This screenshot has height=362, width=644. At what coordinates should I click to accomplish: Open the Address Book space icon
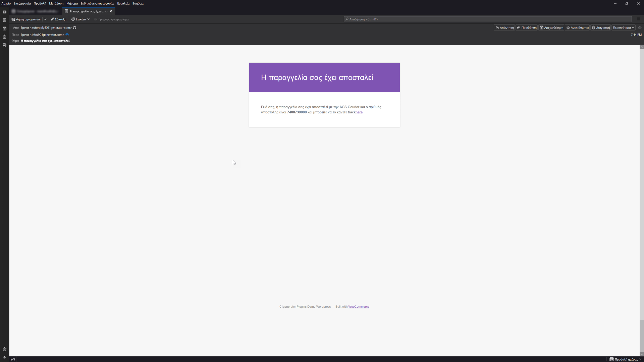pos(4,20)
